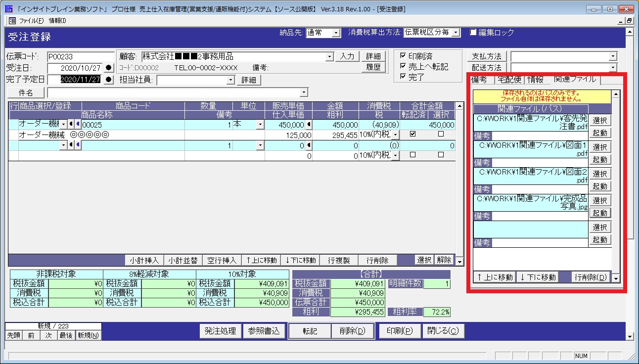
Task: Click the 履歴 button
Action: point(374,67)
